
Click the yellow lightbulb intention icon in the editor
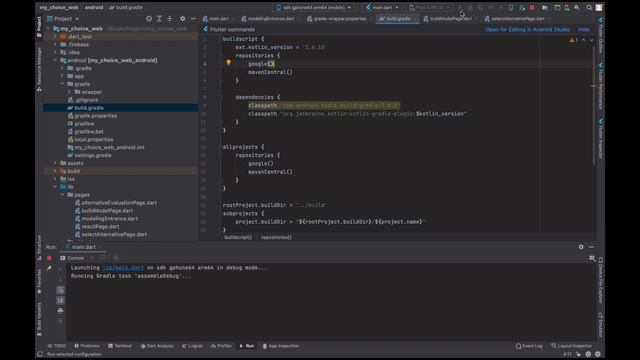[229, 63]
